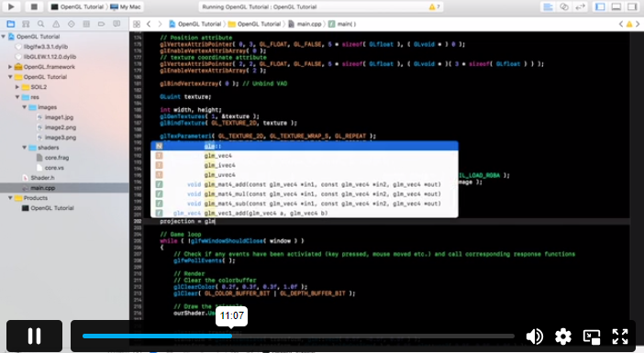Click the video progress bar

(x=298, y=336)
